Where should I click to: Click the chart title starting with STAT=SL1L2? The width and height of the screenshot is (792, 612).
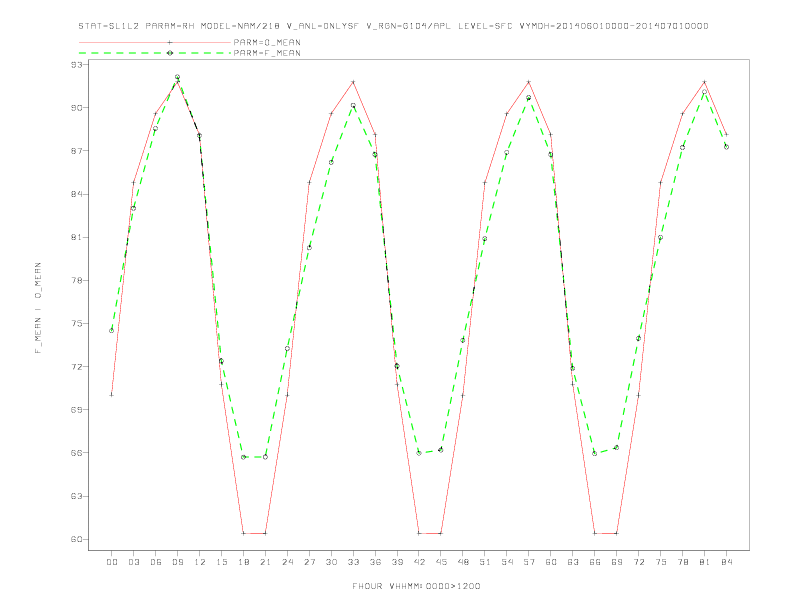393,26
